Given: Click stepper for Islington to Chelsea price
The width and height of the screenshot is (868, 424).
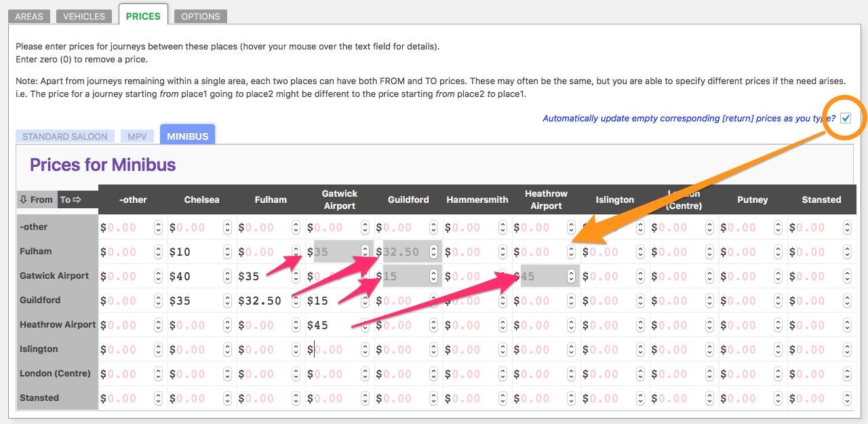Looking at the screenshot, I should (226, 349).
